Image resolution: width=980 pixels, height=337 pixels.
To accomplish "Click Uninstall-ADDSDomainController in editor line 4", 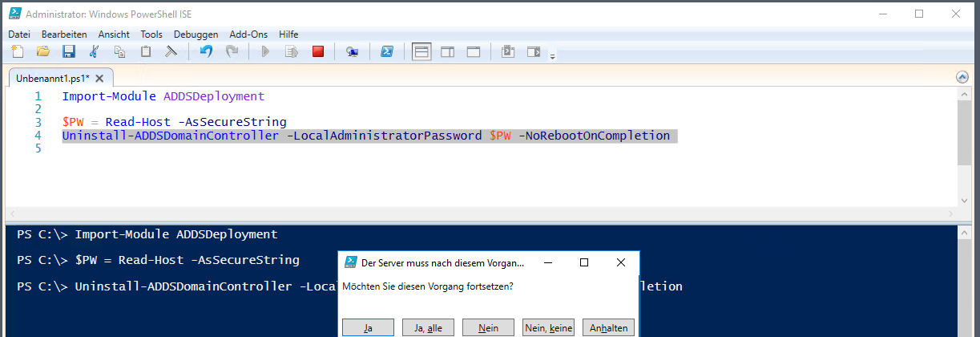I will tap(171, 136).
